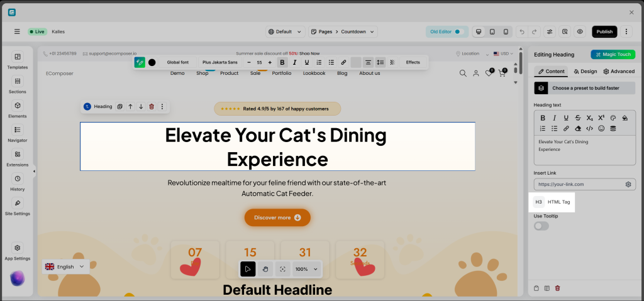Click the duplicate icon on Heading toolbar
The height and width of the screenshot is (301, 644).
tap(119, 107)
